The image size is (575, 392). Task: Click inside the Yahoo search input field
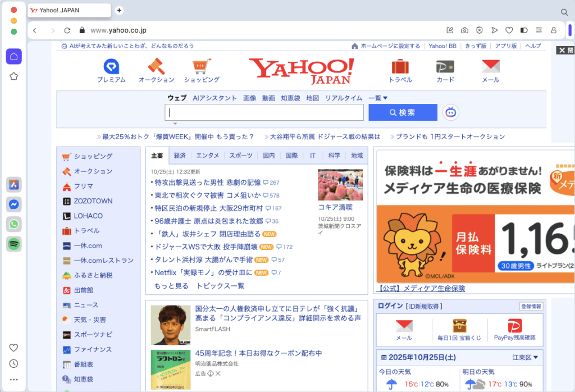(264, 112)
